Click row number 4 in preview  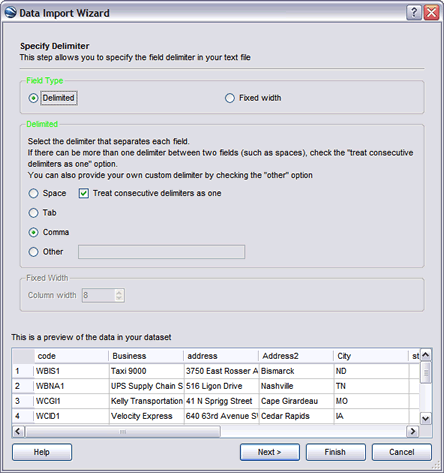(23, 416)
